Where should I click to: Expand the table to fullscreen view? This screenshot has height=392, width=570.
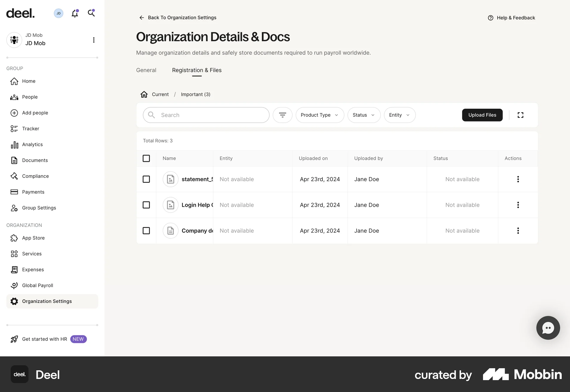pos(520,115)
